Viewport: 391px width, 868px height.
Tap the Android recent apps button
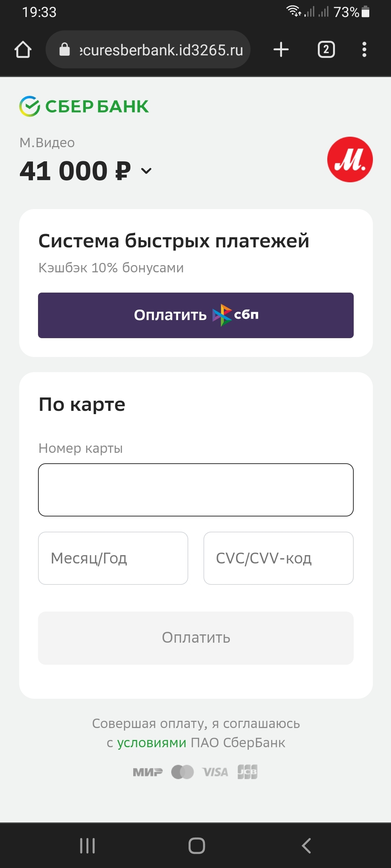pos(87,846)
